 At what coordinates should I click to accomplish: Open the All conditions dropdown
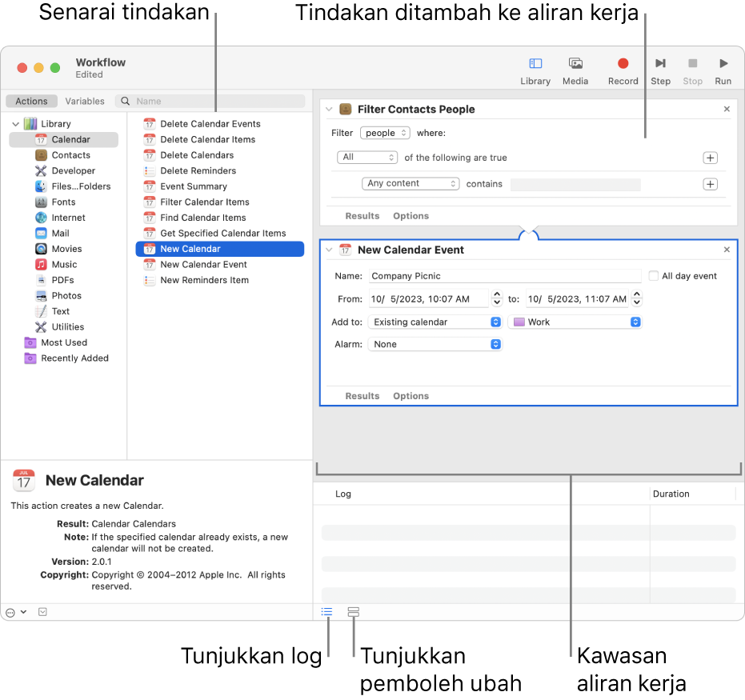tap(367, 157)
